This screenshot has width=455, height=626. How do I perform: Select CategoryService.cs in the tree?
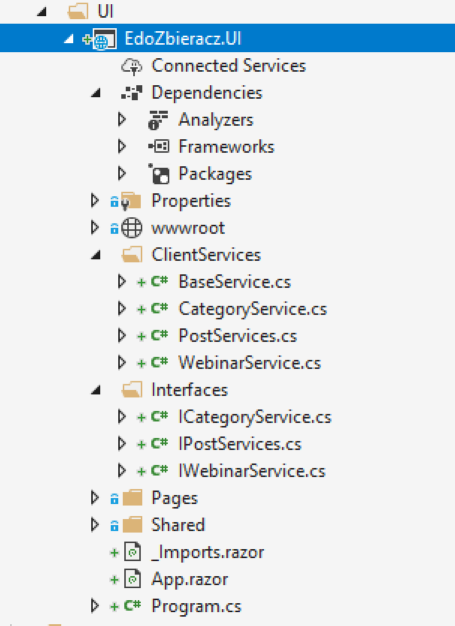pyautogui.click(x=253, y=309)
